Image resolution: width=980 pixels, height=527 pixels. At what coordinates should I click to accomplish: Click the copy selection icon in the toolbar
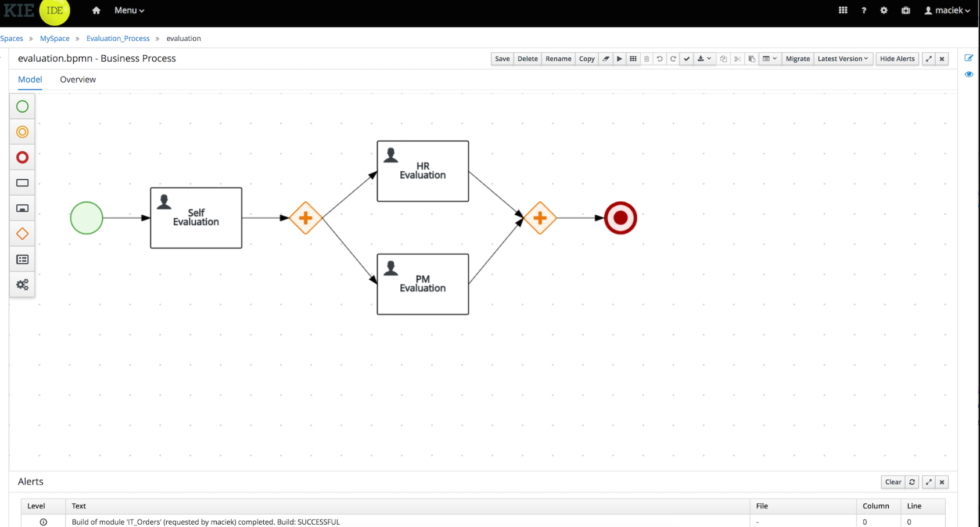tap(723, 59)
